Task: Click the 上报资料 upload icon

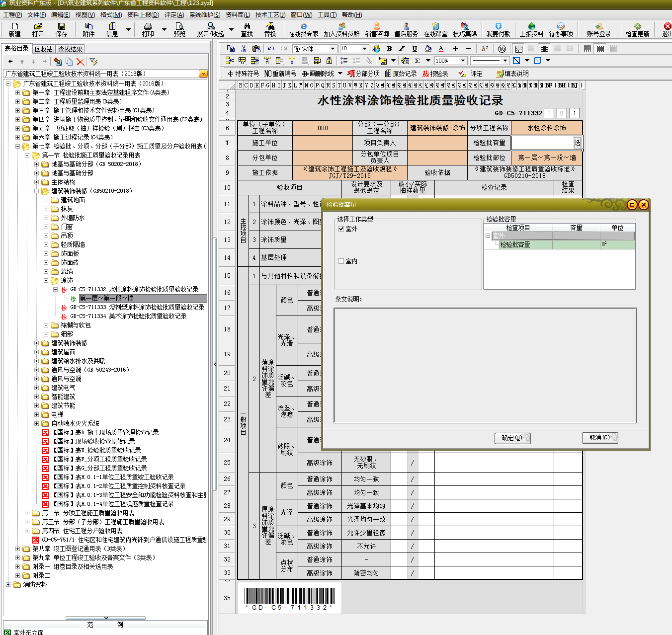Action: (x=531, y=29)
